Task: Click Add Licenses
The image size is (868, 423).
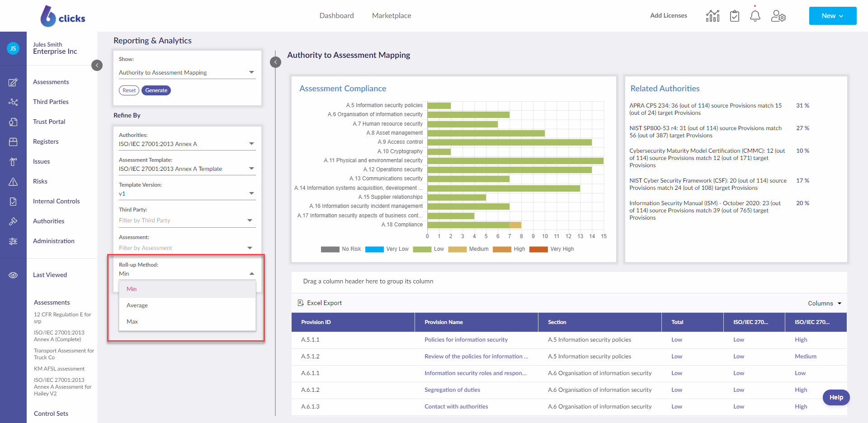Action: pos(669,16)
